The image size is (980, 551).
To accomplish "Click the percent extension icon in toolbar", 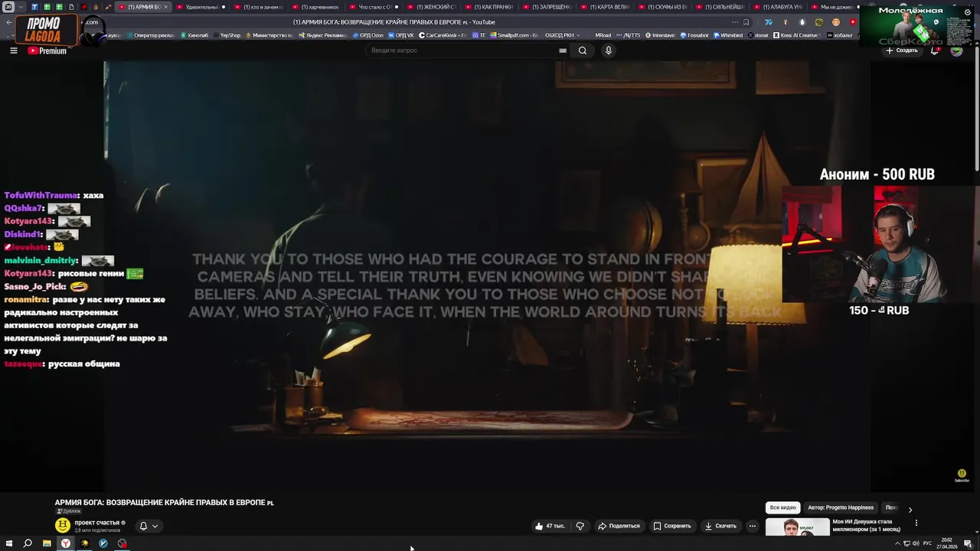I will point(818,22).
